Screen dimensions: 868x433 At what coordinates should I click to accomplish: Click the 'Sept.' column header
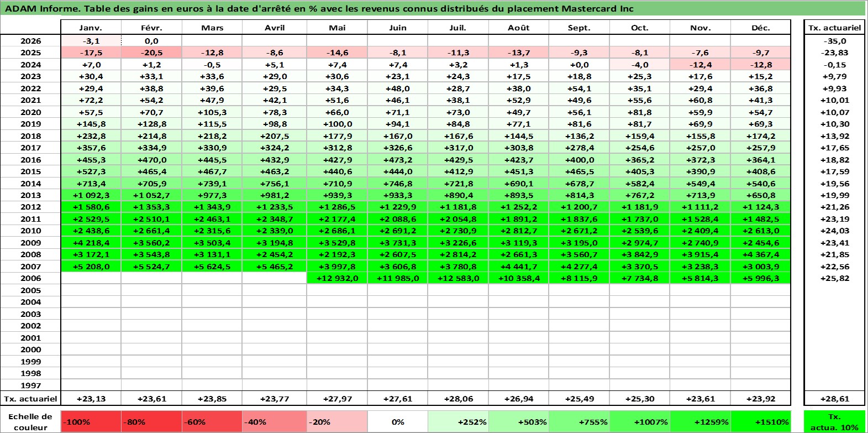(x=579, y=28)
